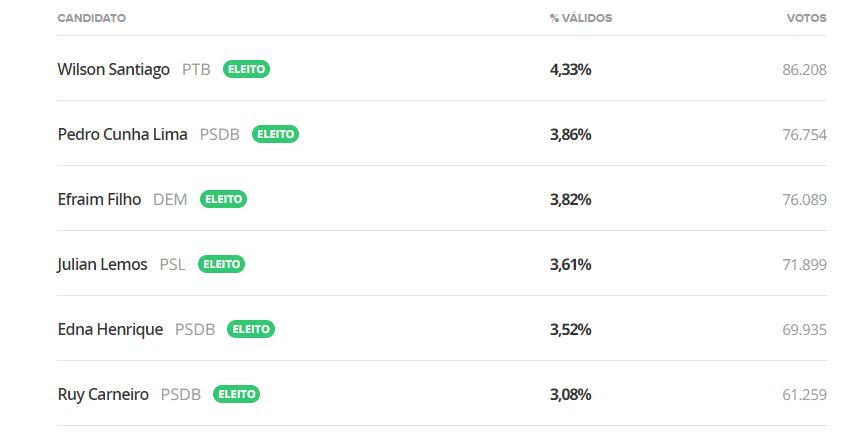Open the candidate name Wilson Santiago
The width and height of the screenshot is (865, 446).
[x=114, y=70]
